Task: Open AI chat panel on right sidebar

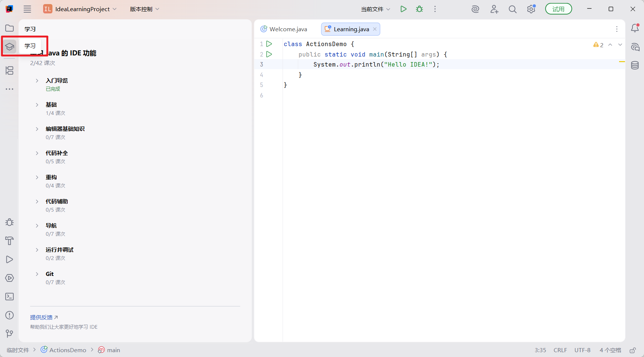Action: tap(635, 47)
